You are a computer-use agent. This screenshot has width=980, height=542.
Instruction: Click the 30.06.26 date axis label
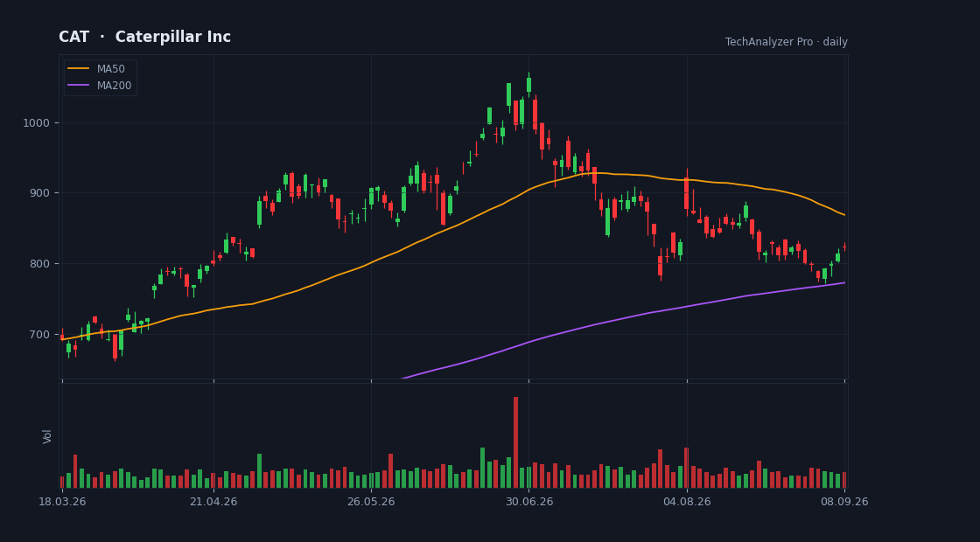tap(528, 502)
